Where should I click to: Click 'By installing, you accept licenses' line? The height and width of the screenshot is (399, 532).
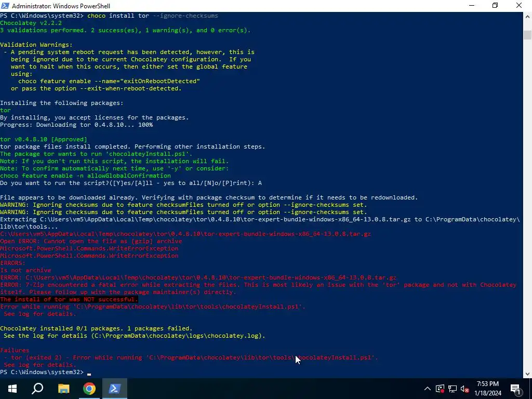tap(95, 117)
